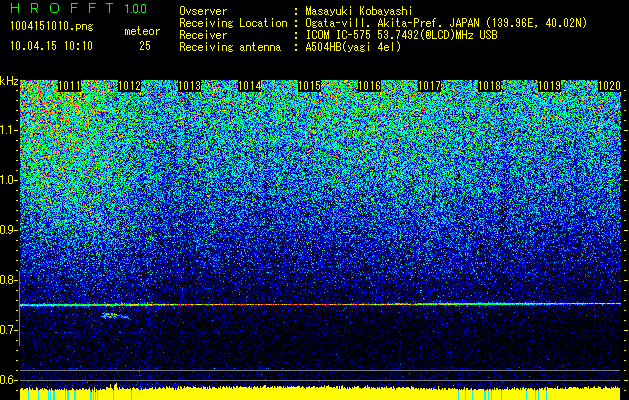Image resolution: width=629 pixels, height=400 pixels.
Task: Click the observer name Masayuki Kobayashi
Action: click(358, 12)
